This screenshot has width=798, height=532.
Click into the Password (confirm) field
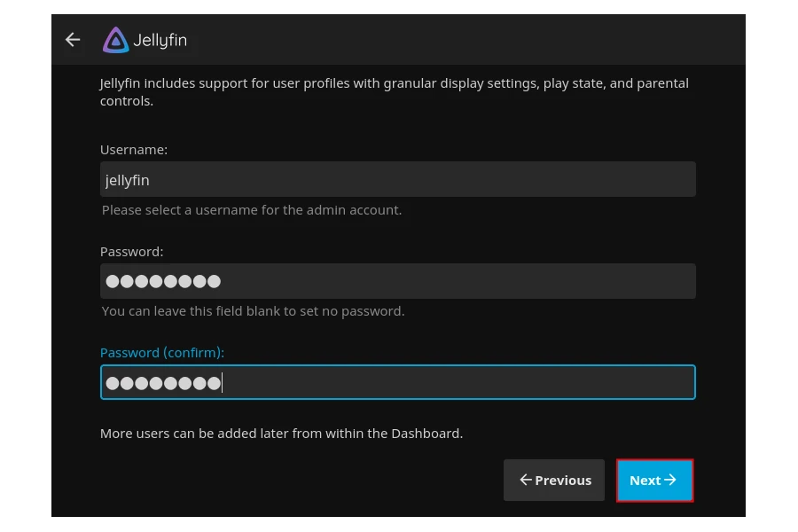click(x=397, y=382)
